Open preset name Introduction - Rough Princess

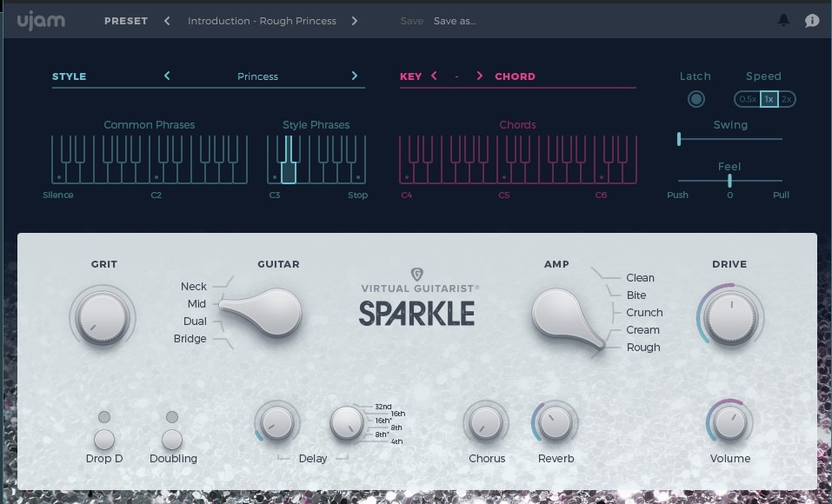click(262, 21)
